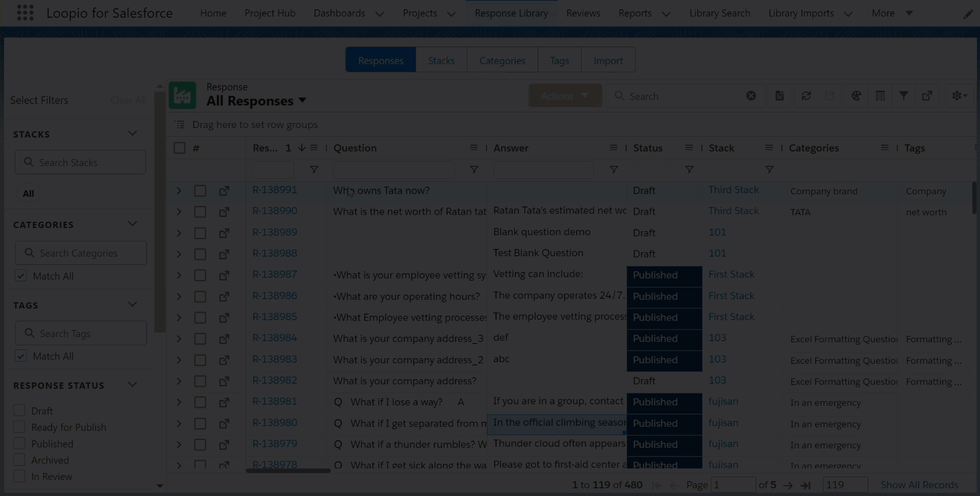Uncheck Match All under Categories
Viewport: 980px width, 496px height.
20,276
